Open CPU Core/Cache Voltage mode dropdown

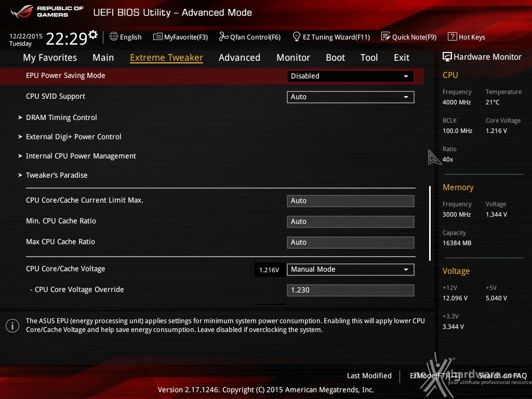(351, 270)
